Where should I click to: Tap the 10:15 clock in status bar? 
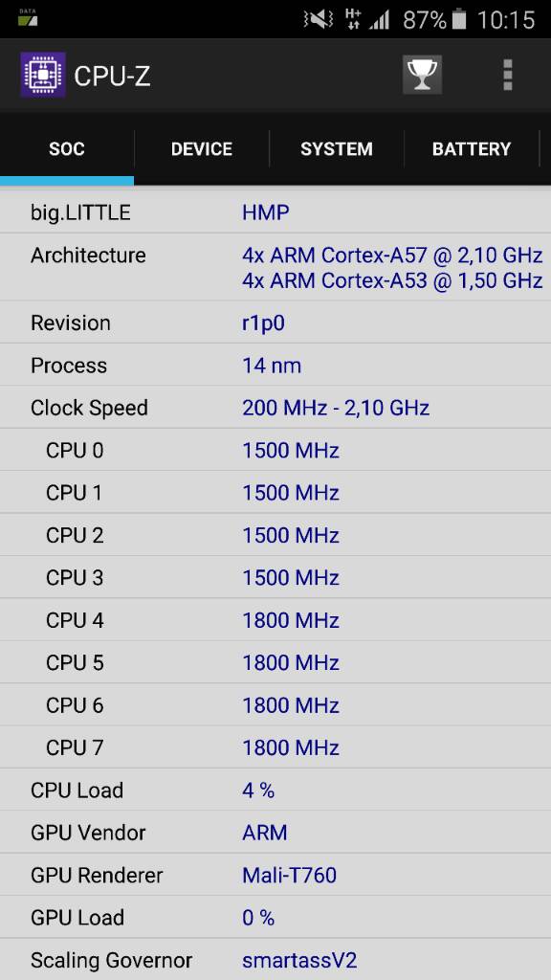[x=506, y=20]
